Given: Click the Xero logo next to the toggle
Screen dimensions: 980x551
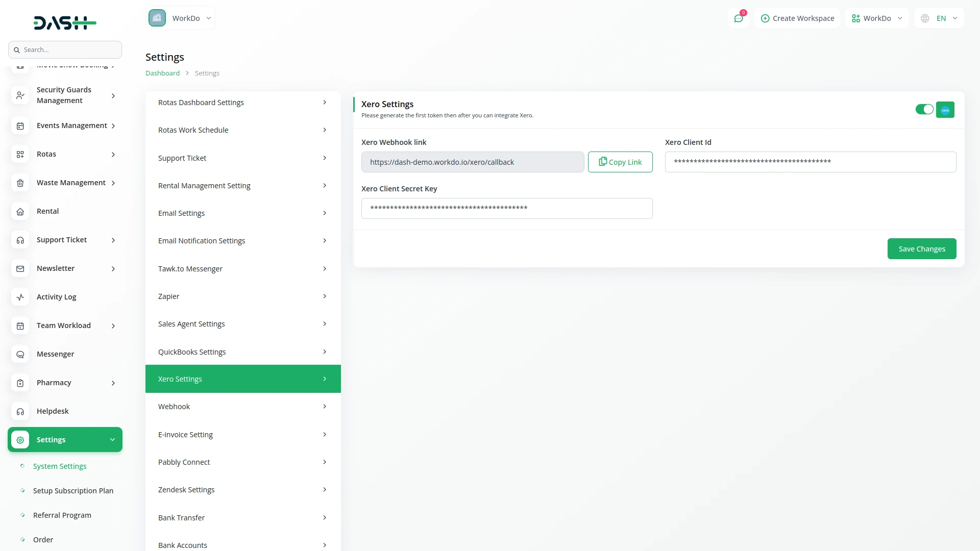Looking at the screenshot, I should tap(945, 109).
